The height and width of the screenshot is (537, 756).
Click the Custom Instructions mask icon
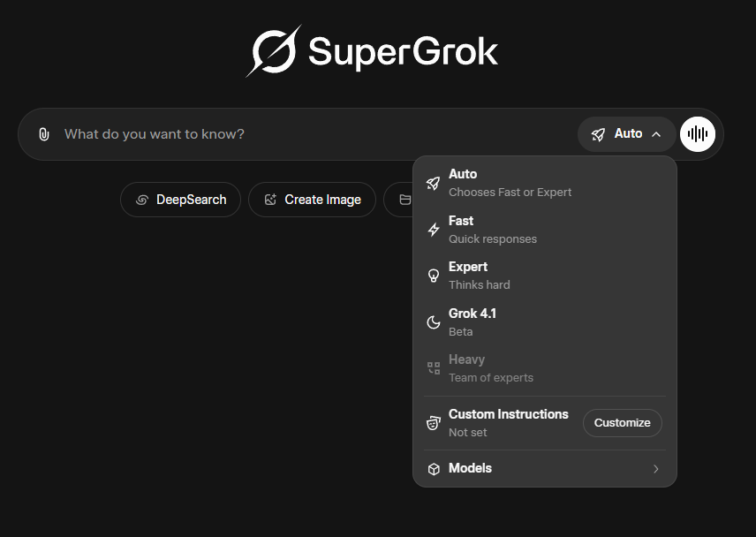coord(434,423)
